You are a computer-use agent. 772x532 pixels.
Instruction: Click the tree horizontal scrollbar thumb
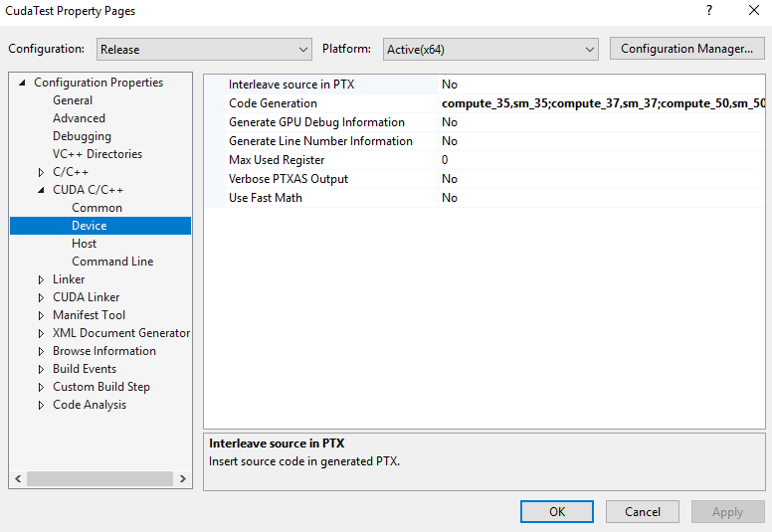click(99, 479)
